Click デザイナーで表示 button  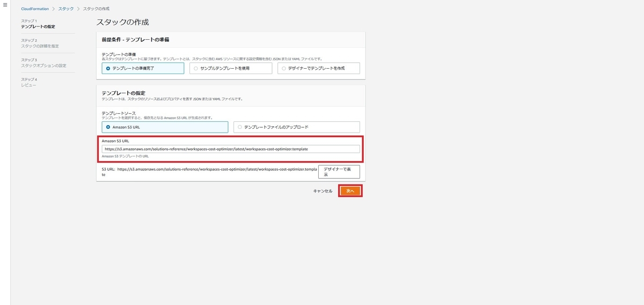click(339, 171)
